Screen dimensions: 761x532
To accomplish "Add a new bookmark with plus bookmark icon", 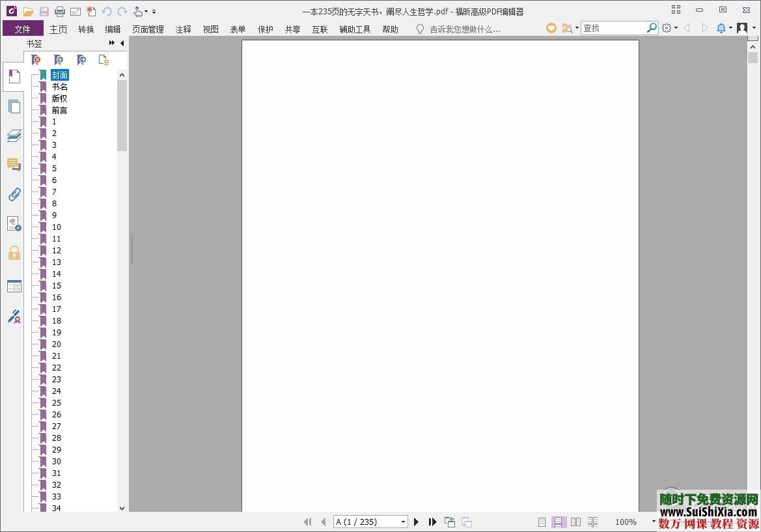I will tap(59, 59).
